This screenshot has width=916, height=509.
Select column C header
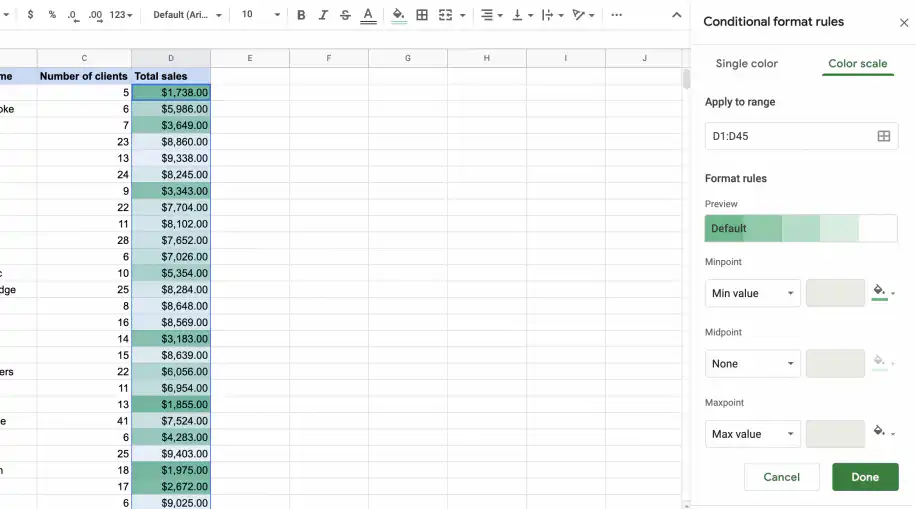pyautogui.click(x=84, y=58)
